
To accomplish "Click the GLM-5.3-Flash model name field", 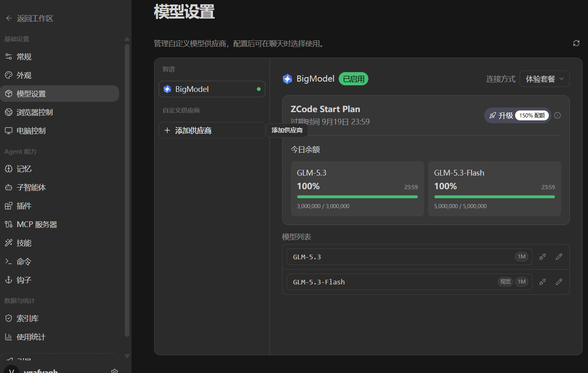I will pos(410,282).
